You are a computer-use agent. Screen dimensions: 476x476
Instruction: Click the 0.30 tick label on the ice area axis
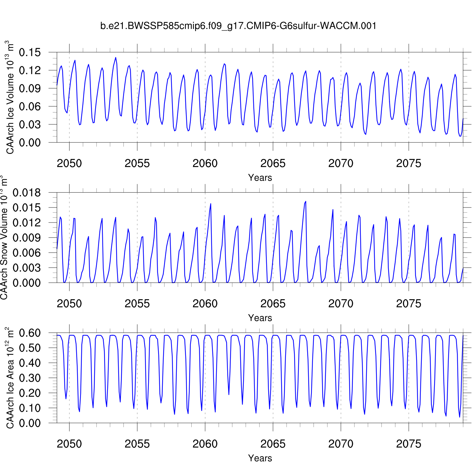pos(30,378)
